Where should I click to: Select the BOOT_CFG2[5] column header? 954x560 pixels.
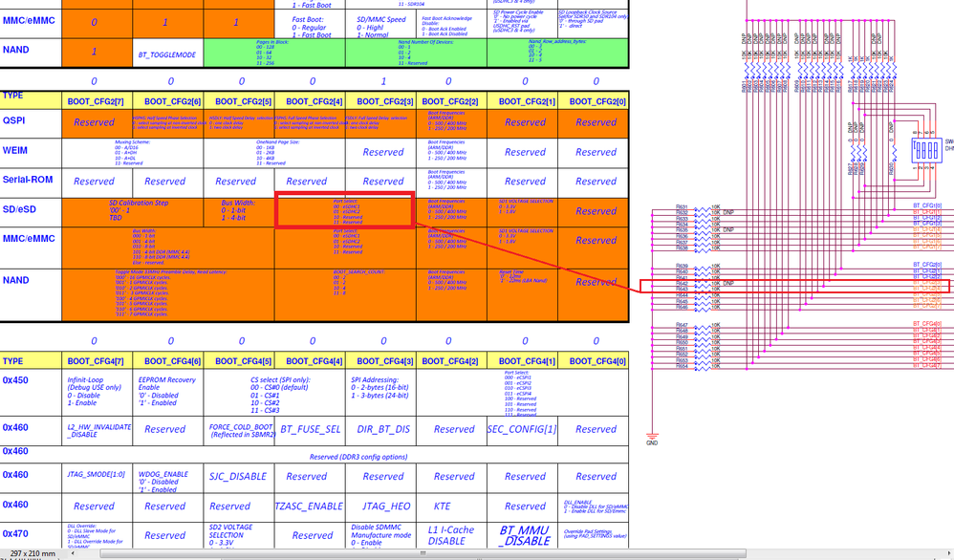coord(239,101)
